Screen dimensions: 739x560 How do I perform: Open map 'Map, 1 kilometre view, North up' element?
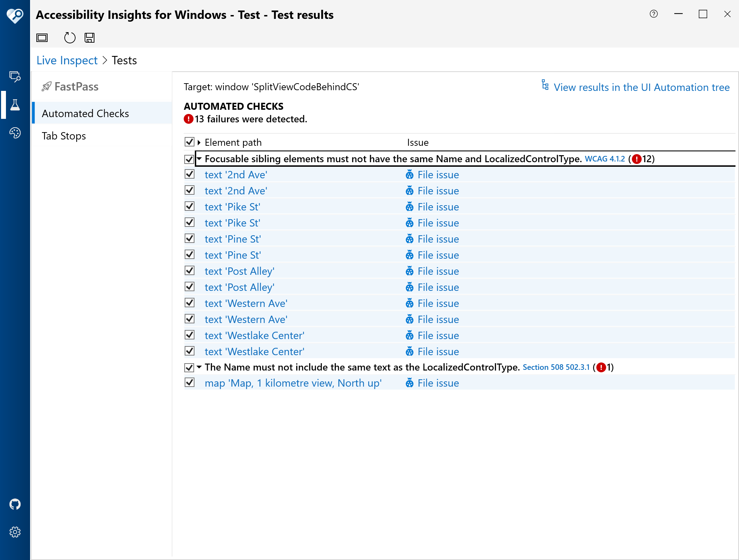click(293, 383)
